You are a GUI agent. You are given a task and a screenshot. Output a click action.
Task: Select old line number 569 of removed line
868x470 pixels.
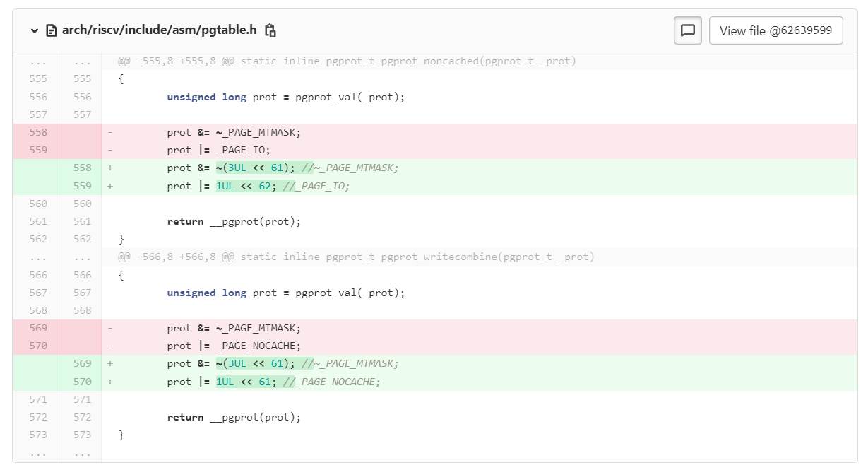(39, 328)
